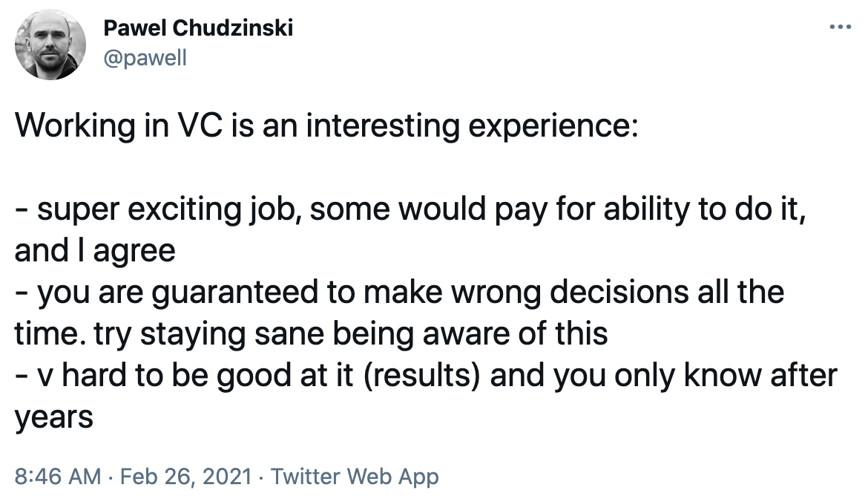Viewport: 868px width, 502px height.
Task: Click the word 'experience:' ending the first line
Action: coord(553,126)
